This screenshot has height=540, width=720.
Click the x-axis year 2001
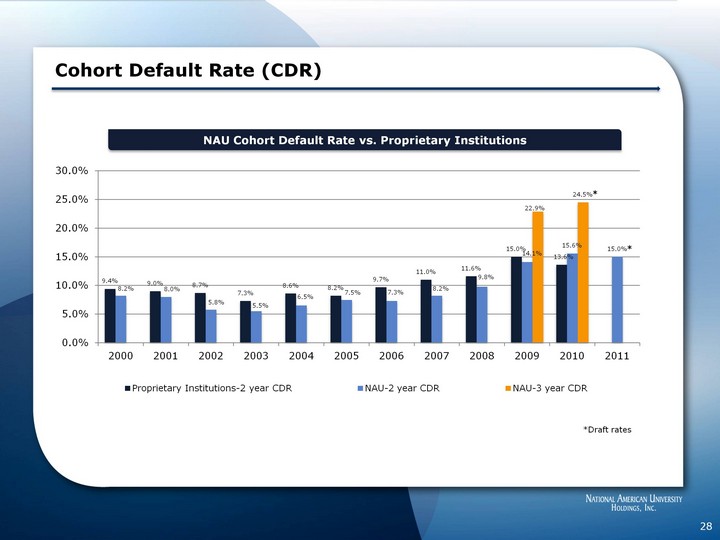pyautogui.click(x=165, y=356)
